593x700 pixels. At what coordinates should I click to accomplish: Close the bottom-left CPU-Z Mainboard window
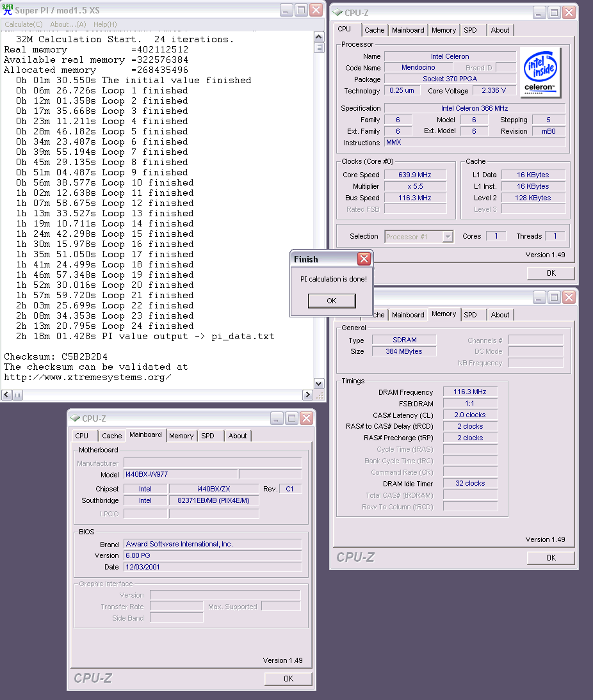[x=306, y=418]
